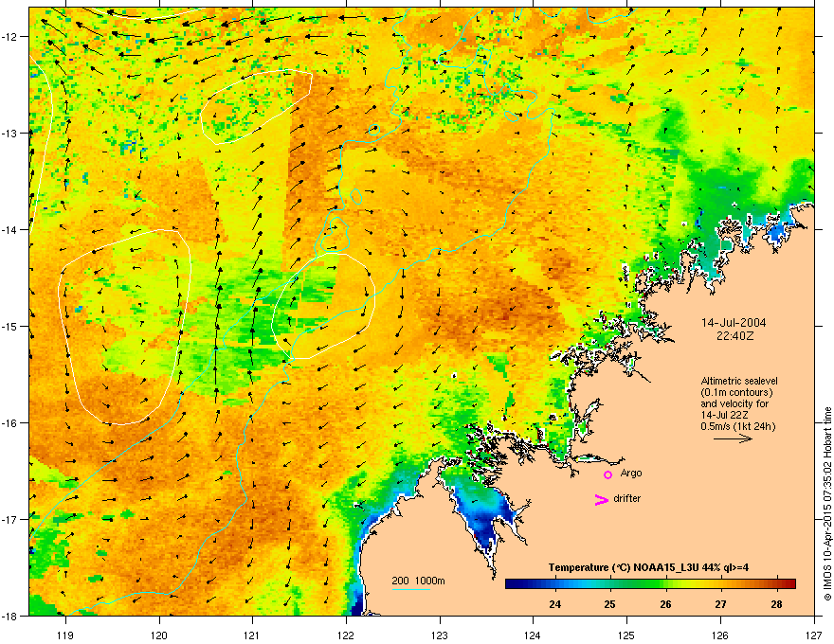Screen dimensions: 834x644
Task: Click the longitude label 119
Action: [65, 635]
